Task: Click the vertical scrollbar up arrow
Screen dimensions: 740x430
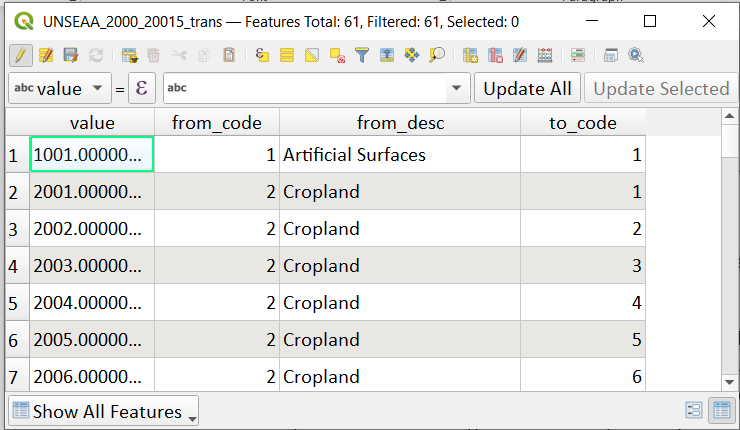Action: [729, 116]
